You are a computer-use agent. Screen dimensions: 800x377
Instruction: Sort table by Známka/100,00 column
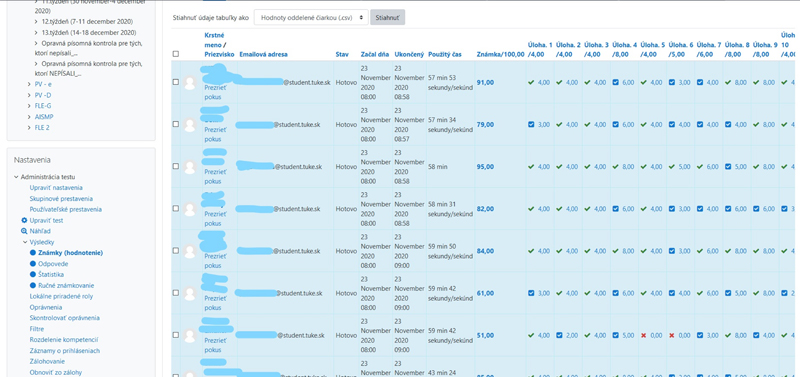pyautogui.click(x=500, y=54)
